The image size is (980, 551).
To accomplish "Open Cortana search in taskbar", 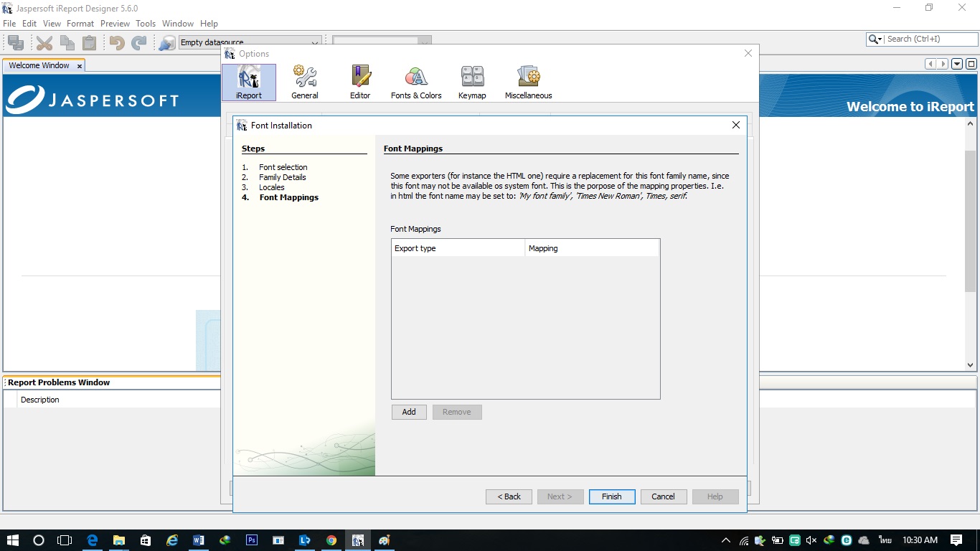I will tap(39, 540).
